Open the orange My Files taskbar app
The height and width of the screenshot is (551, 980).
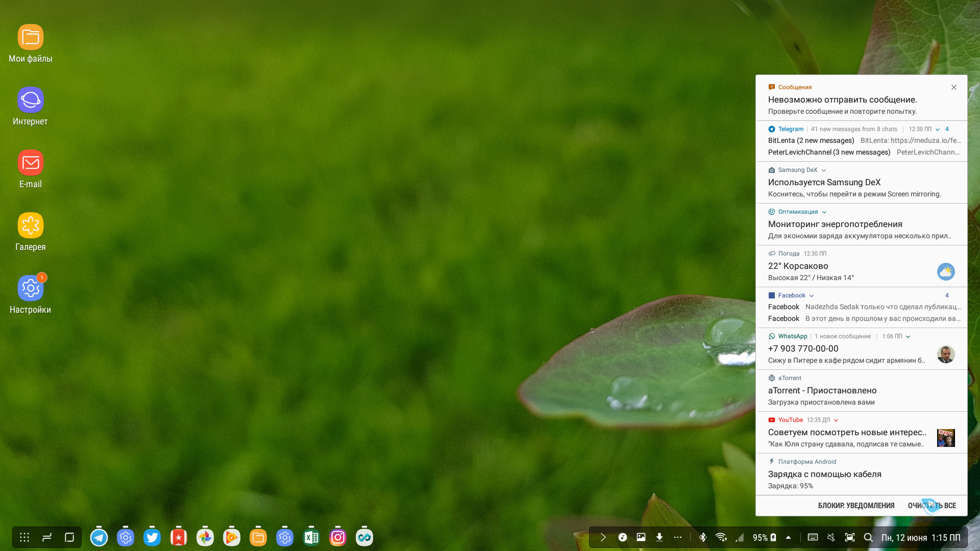[258, 537]
